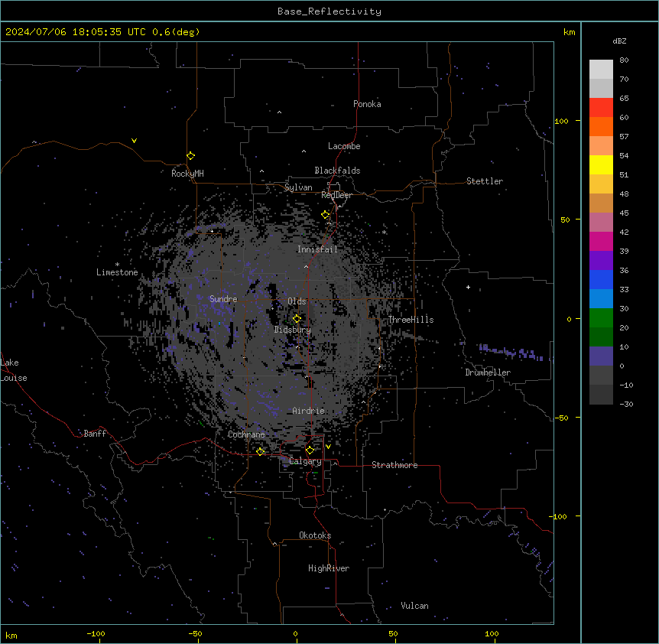Click the white plus marker west of Drumheller region
659x644 pixels.
coord(468,287)
